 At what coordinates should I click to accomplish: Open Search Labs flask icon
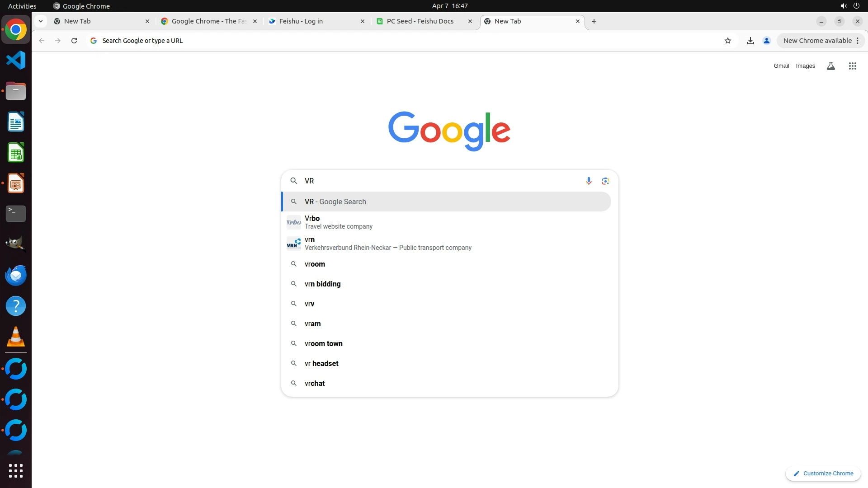(x=830, y=66)
